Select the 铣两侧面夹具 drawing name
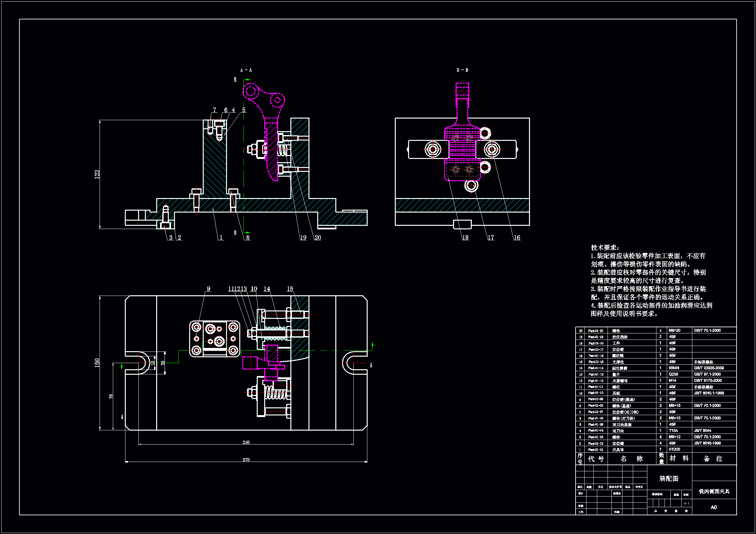Image resolution: width=756 pixels, height=534 pixels. click(x=714, y=491)
